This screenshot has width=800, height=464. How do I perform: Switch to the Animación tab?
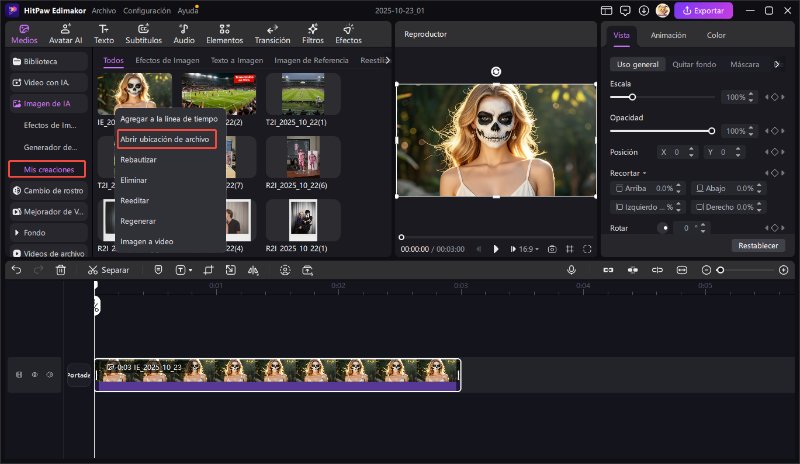point(668,35)
